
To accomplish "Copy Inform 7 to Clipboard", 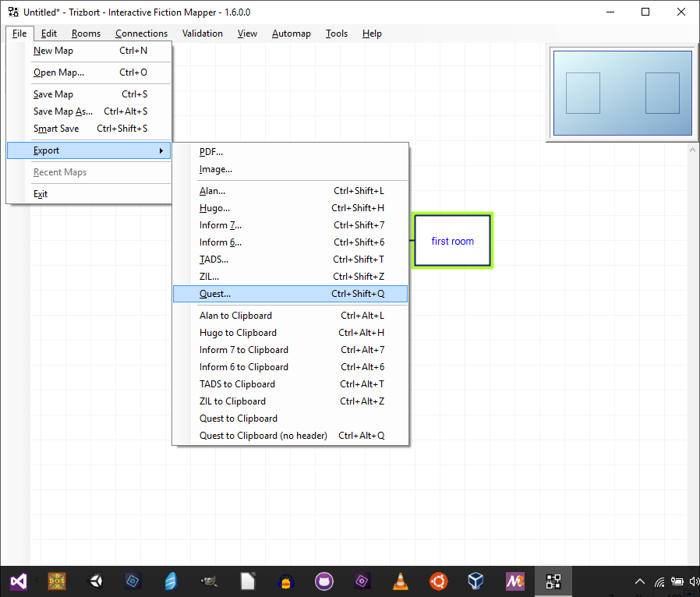I will pyautogui.click(x=290, y=350).
